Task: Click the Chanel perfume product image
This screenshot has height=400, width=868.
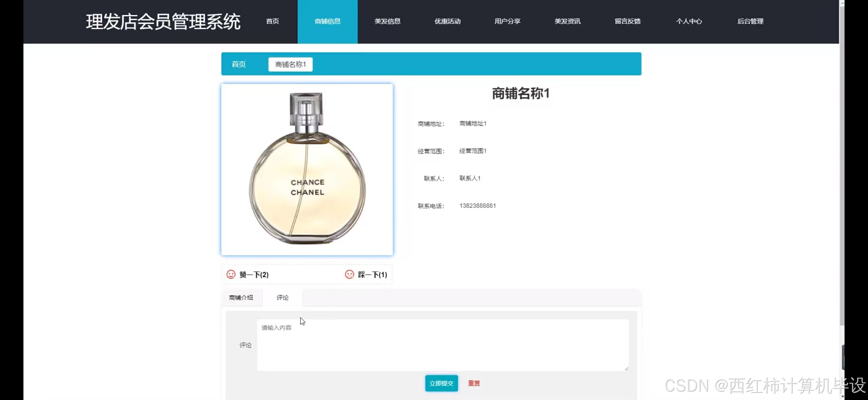Action: click(x=307, y=169)
